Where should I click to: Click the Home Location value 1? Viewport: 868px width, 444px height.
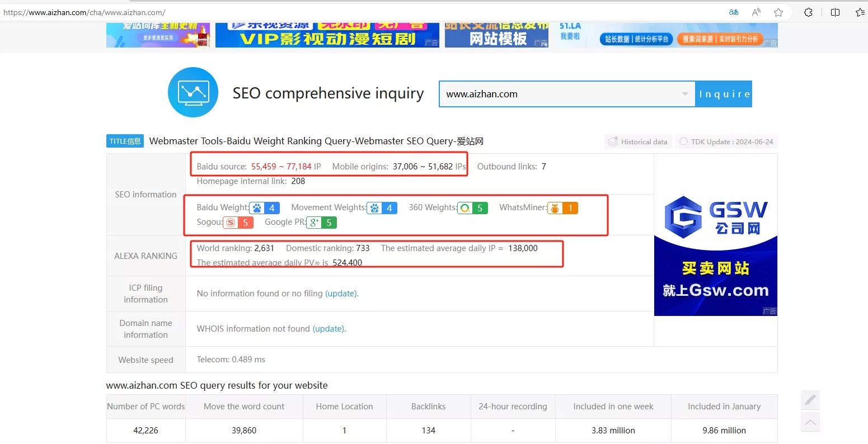coord(344,431)
